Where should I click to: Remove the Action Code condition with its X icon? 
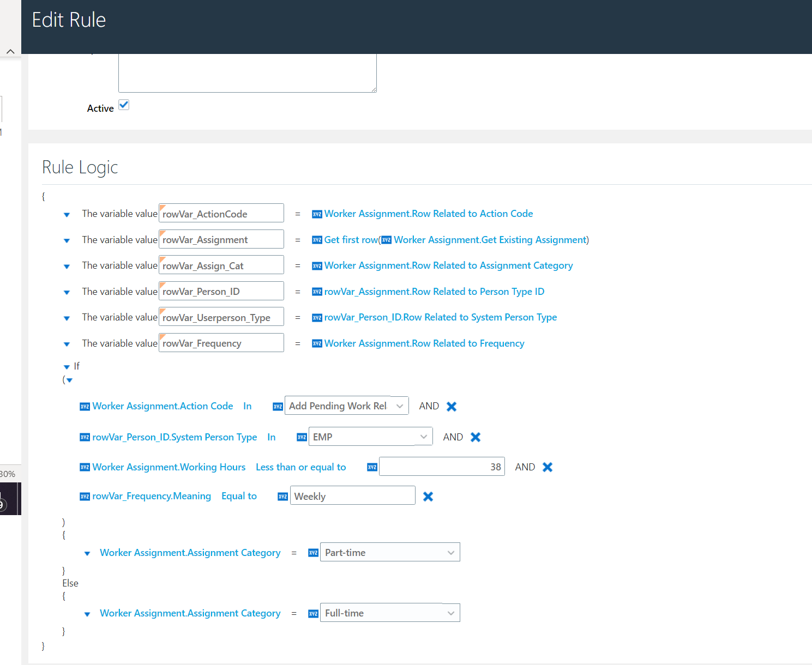tap(452, 407)
